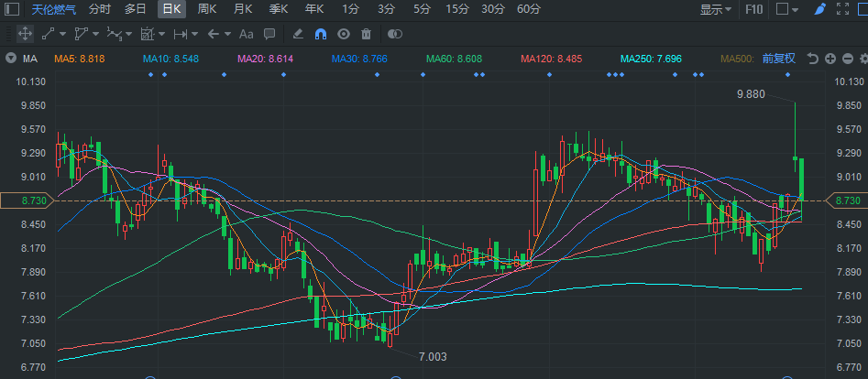The height and width of the screenshot is (379, 868).
Task: Select the move/pan crosshair tool
Action: point(25,34)
